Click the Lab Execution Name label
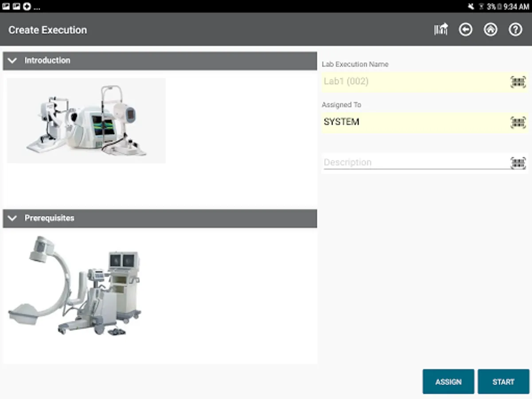 [x=355, y=64]
